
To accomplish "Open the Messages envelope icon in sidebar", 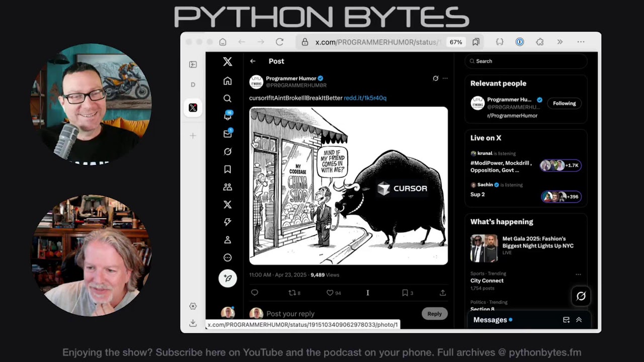I will [227, 134].
